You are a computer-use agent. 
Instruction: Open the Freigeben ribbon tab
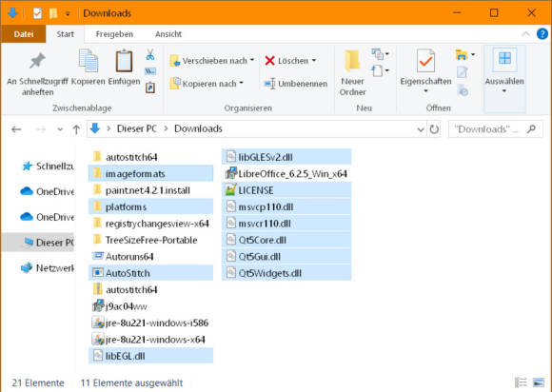[x=114, y=34]
